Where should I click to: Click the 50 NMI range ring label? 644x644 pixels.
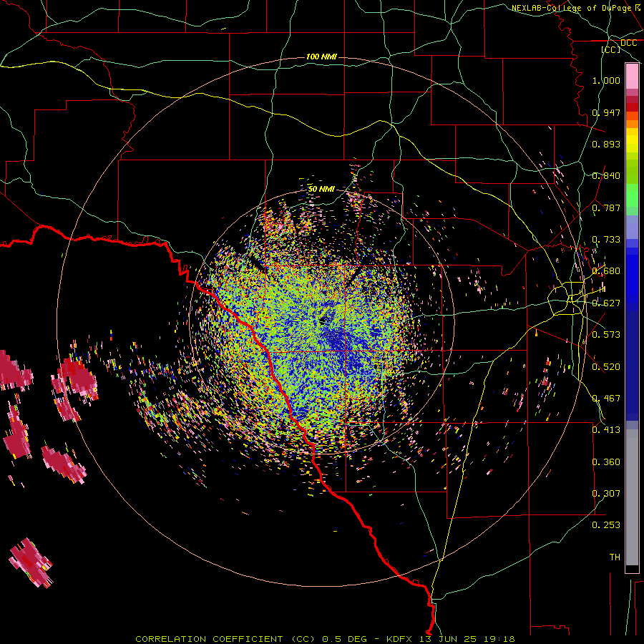click(321, 189)
